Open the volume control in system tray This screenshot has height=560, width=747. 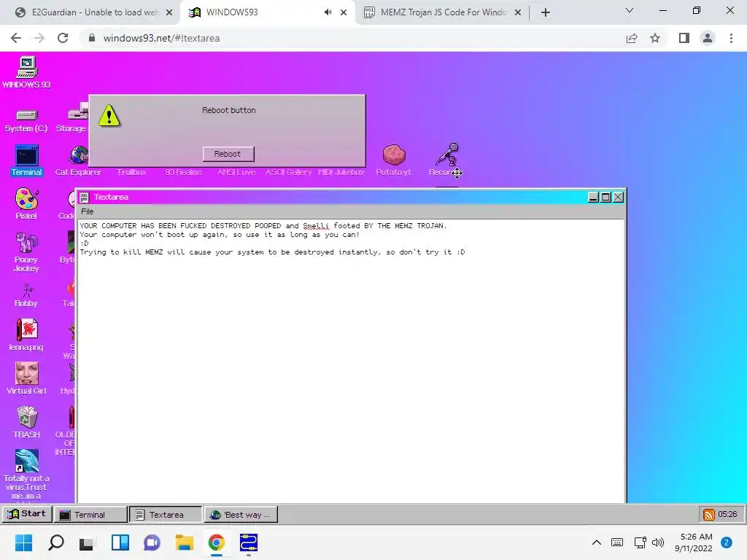658,542
